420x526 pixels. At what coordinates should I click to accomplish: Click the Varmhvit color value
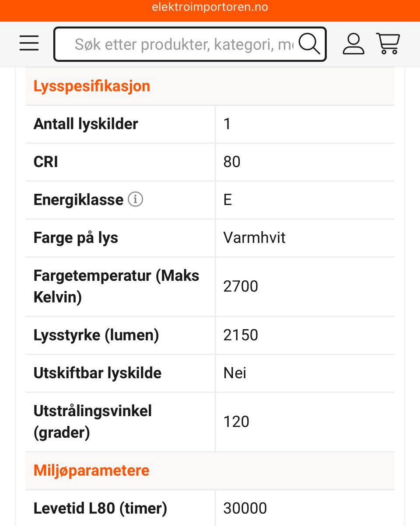pyautogui.click(x=254, y=237)
